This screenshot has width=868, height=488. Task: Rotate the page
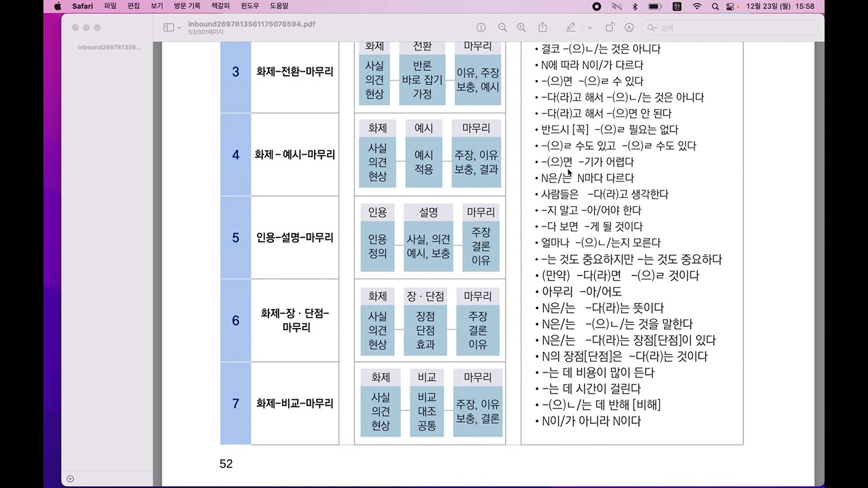[610, 27]
